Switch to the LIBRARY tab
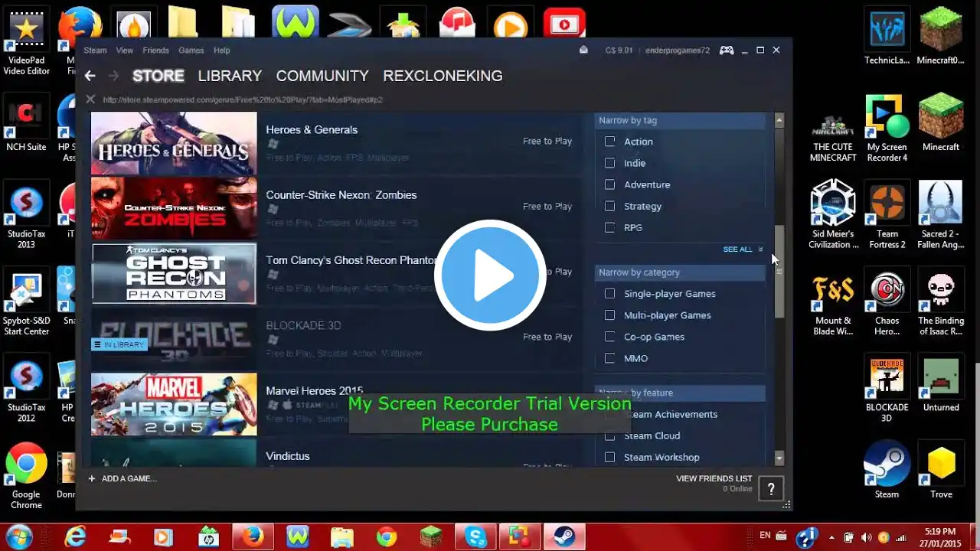Image resolution: width=980 pixels, height=551 pixels. (x=230, y=76)
